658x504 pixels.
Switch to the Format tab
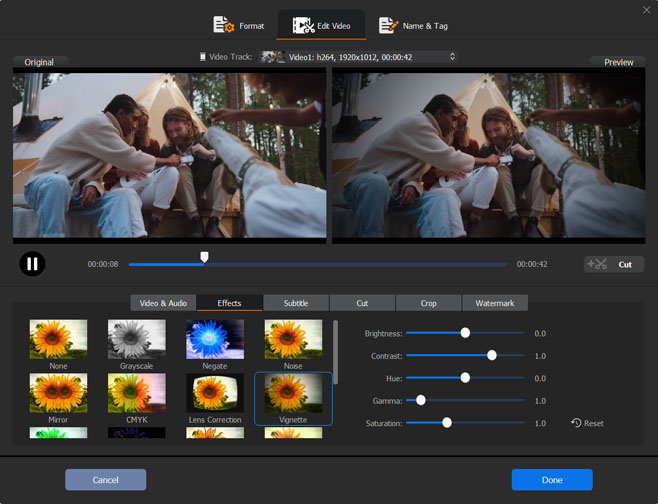pos(239,25)
